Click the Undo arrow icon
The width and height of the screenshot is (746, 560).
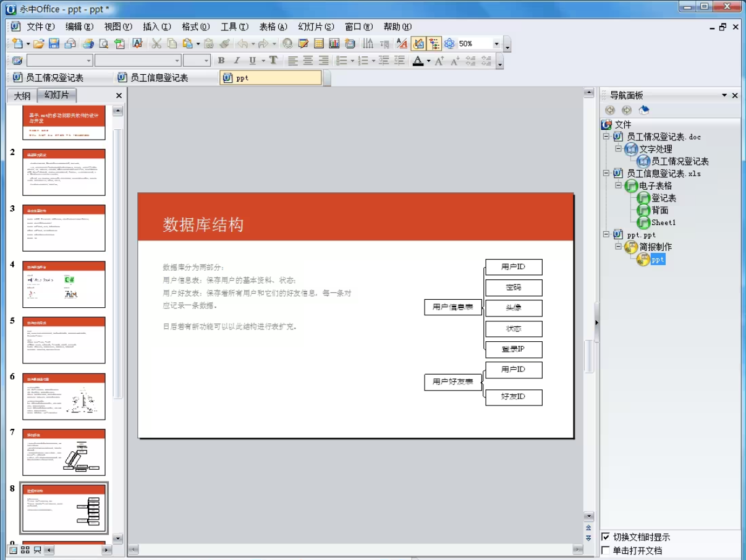242,44
